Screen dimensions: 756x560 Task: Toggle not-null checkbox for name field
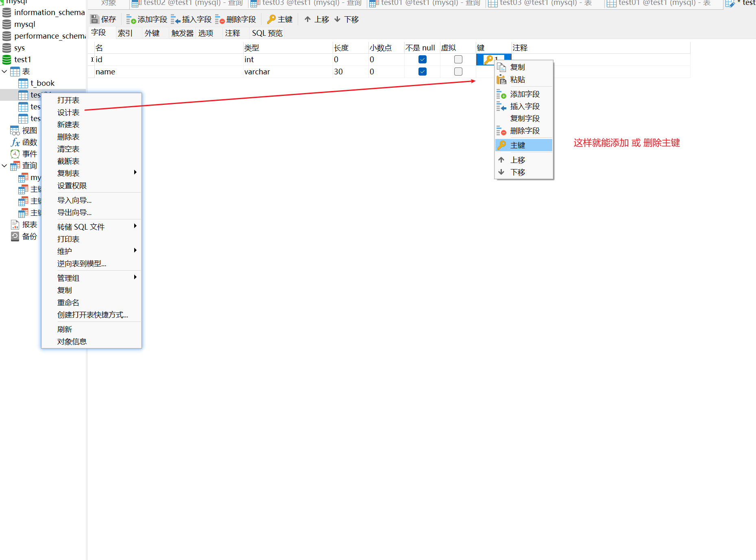423,72
